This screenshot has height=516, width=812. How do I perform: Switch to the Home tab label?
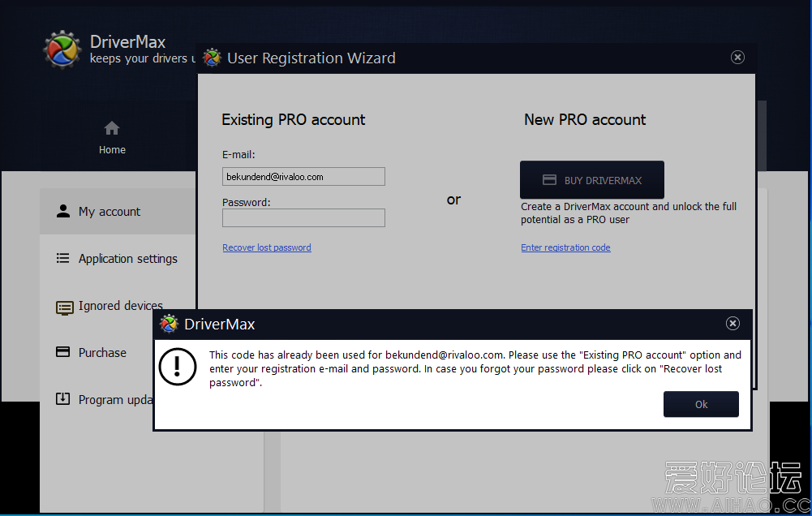pyautogui.click(x=113, y=150)
